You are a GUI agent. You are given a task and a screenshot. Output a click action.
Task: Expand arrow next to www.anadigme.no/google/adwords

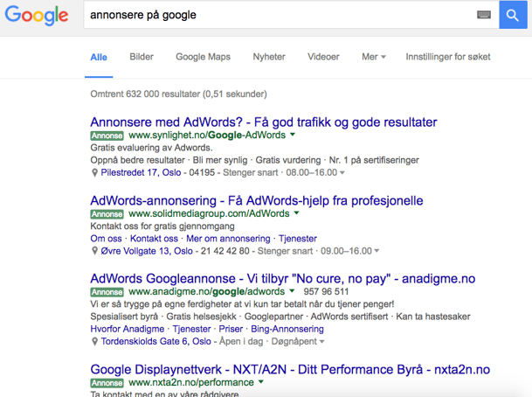[x=292, y=290]
